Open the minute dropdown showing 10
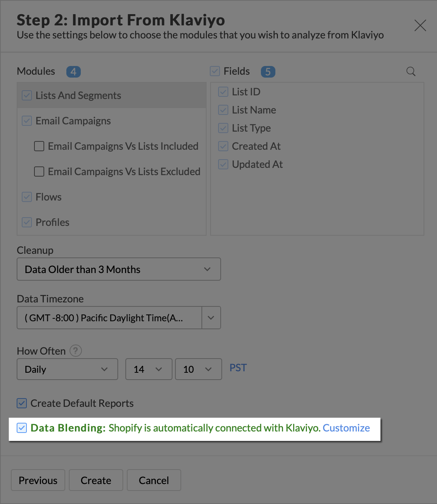Viewport: 437px width, 504px height. (198, 369)
